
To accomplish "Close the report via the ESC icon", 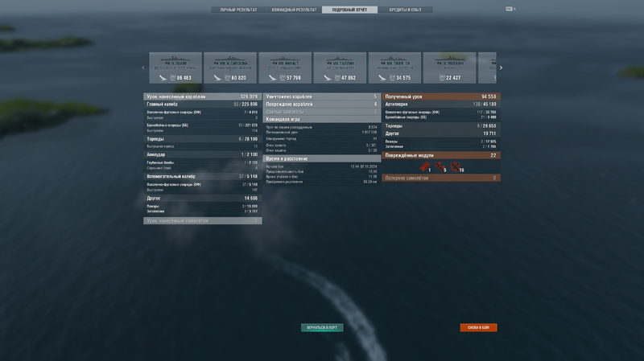I will pyautogui.click(x=510, y=9).
